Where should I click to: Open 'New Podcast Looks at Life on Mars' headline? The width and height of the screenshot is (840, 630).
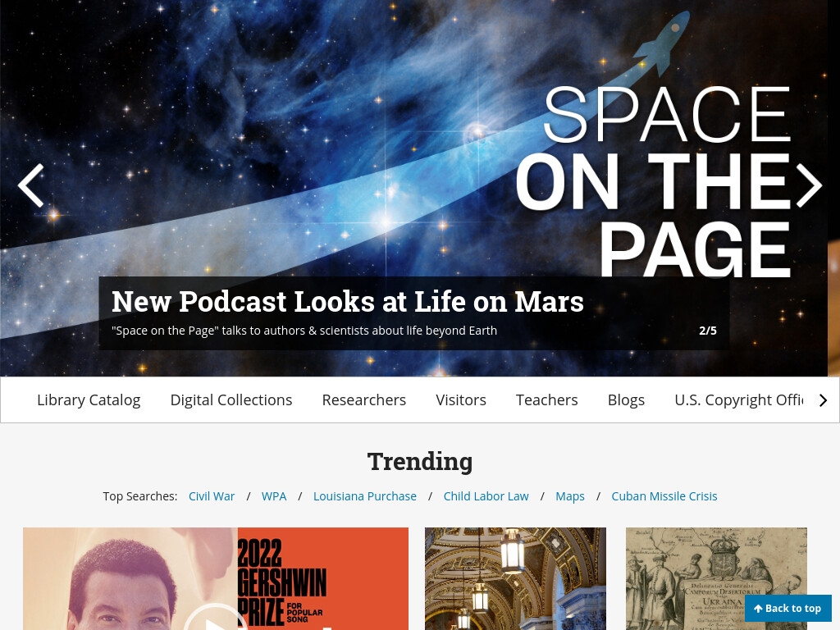(x=348, y=301)
